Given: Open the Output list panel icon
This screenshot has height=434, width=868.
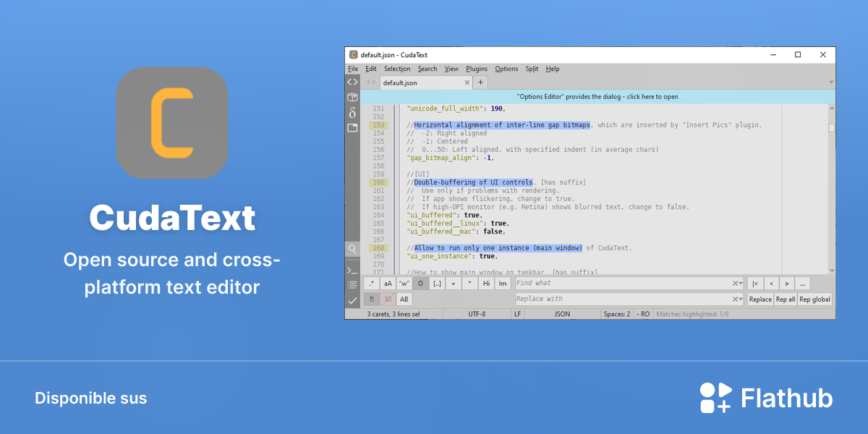Looking at the screenshot, I should click(352, 285).
